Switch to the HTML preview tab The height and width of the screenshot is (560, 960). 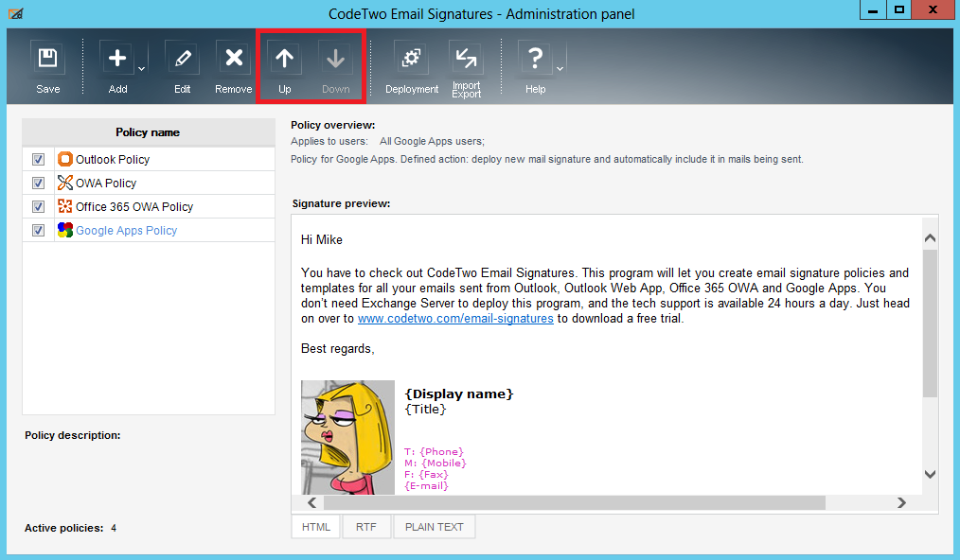point(316,527)
